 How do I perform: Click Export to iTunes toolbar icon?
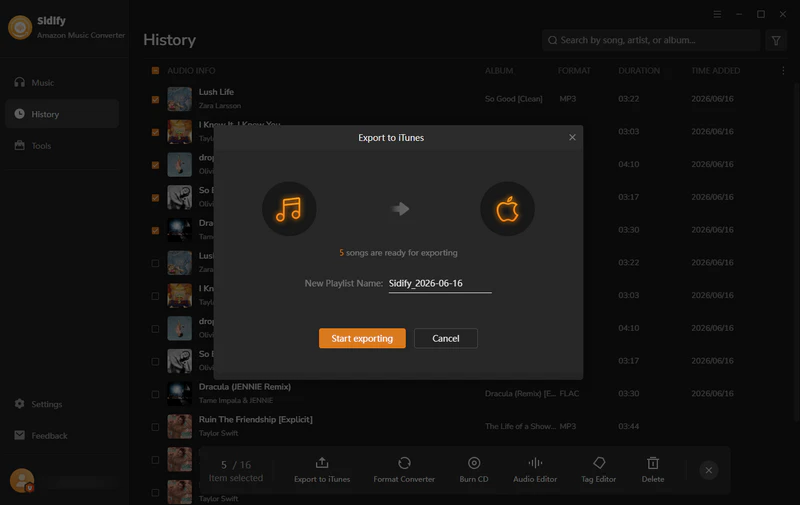(322, 470)
